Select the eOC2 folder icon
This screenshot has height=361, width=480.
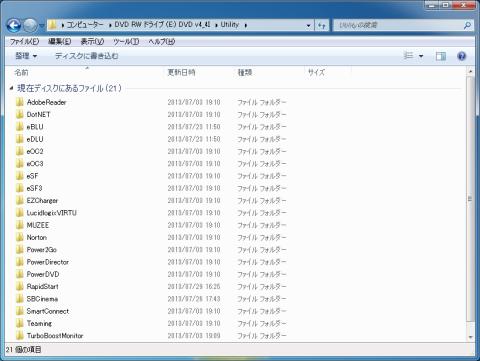pyautogui.click(x=20, y=151)
